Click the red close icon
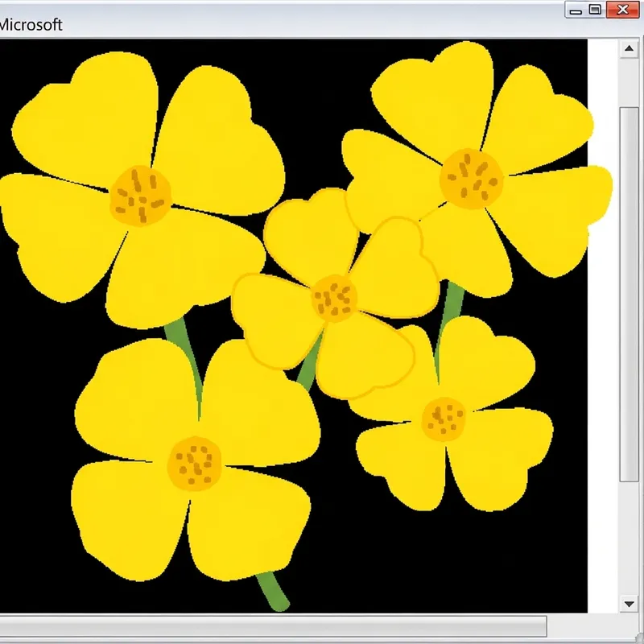The height and width of the screenshot is (644, 644). click(623, 10)
